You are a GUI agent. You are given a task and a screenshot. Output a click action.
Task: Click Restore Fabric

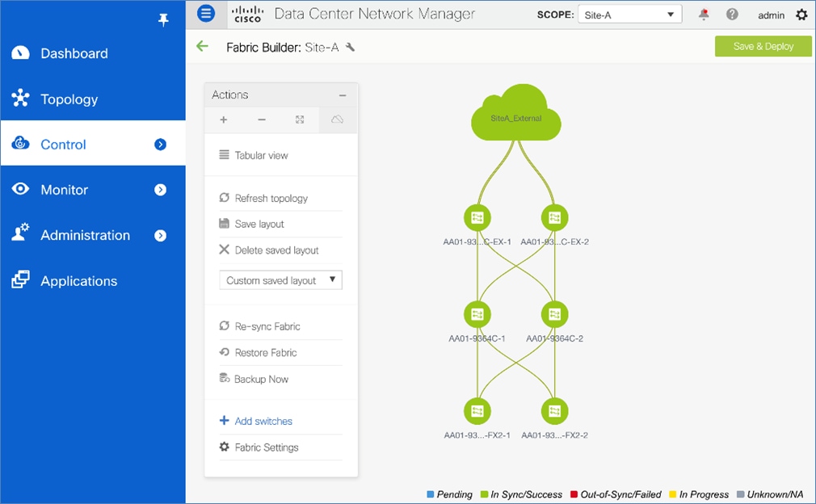258,353
